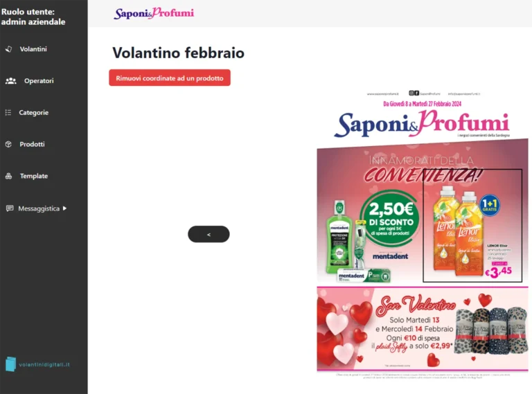532x394 pixels.
Task: Open the Operatori menu item
Action: tap(39, 81)
